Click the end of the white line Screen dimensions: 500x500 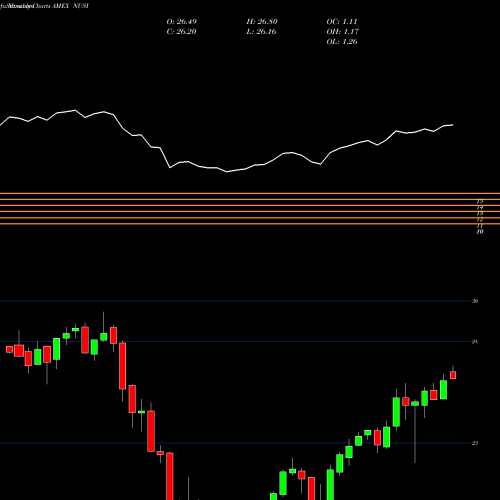point(453,125)
